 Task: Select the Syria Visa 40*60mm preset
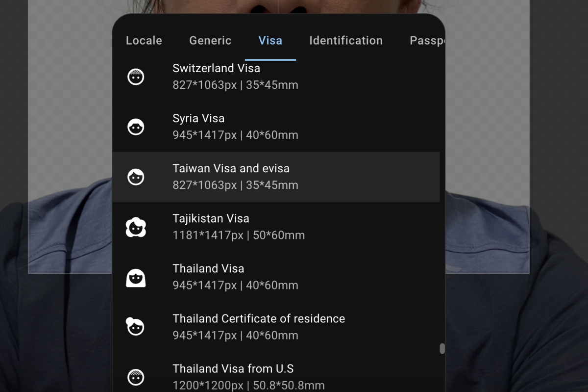(x=235, y=127)
